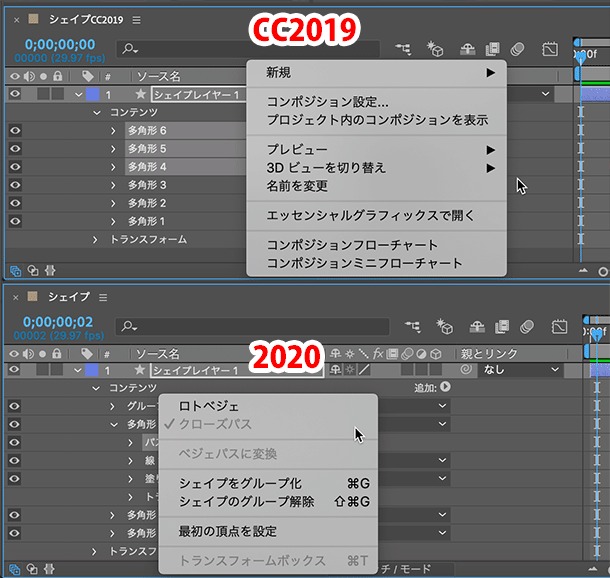Click layer switches pane icon in 2020 bottom bar

(x=14, y=569)
